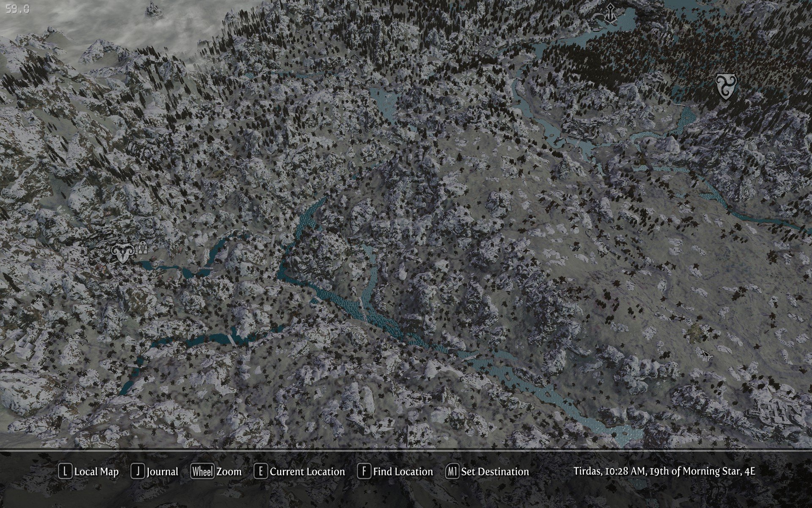The image size is (812, 508).
Task: Click the Zoom label
Action: (229, 472)
